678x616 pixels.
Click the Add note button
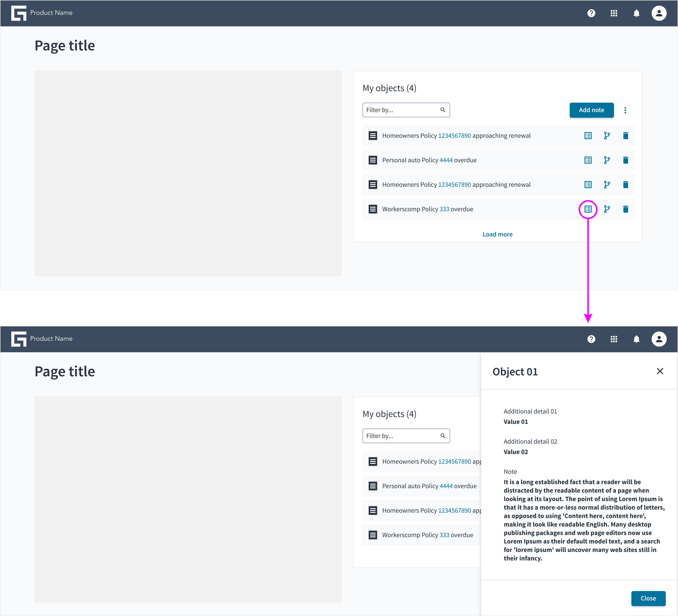coord(591,110)
